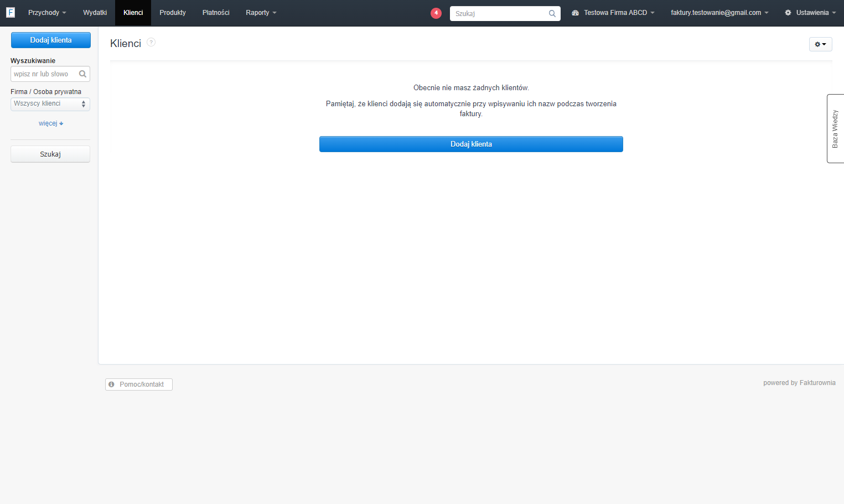Image resolution: width=844 pixels, height=504 pixels.
Task: Click the magnifier icon in top search
Action: coord(552,13)
